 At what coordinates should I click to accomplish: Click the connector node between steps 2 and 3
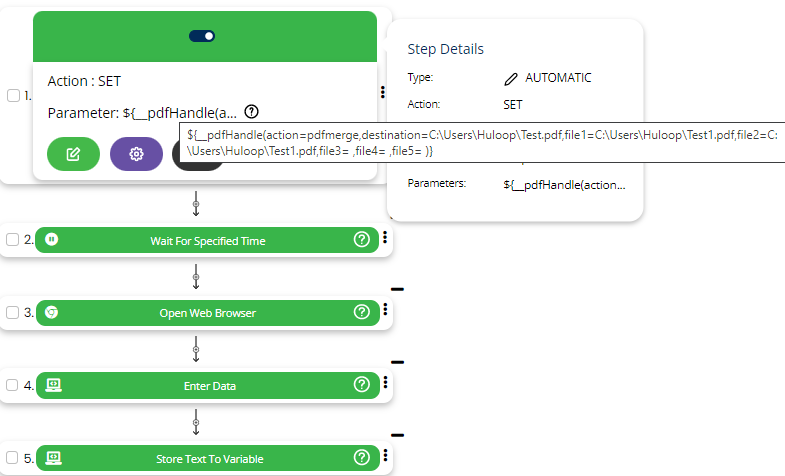click(196, 277)
